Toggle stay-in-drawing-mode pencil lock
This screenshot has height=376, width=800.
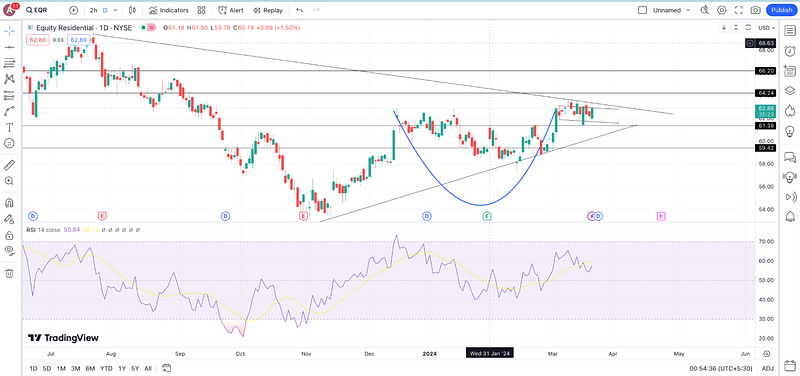(9, 219)
